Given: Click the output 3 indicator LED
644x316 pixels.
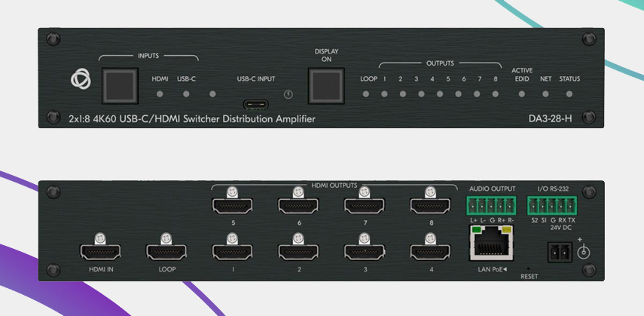Looking at the screenshot, I should pos(421,94).
